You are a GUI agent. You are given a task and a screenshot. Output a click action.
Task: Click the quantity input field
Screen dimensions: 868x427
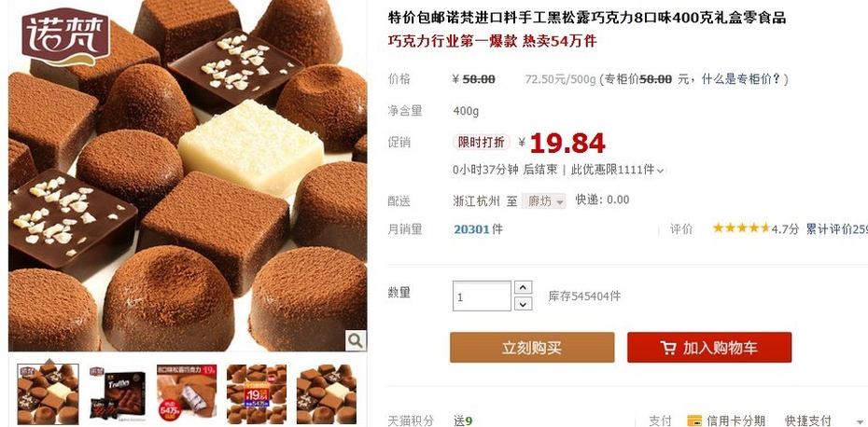click(x=482, y=296)
